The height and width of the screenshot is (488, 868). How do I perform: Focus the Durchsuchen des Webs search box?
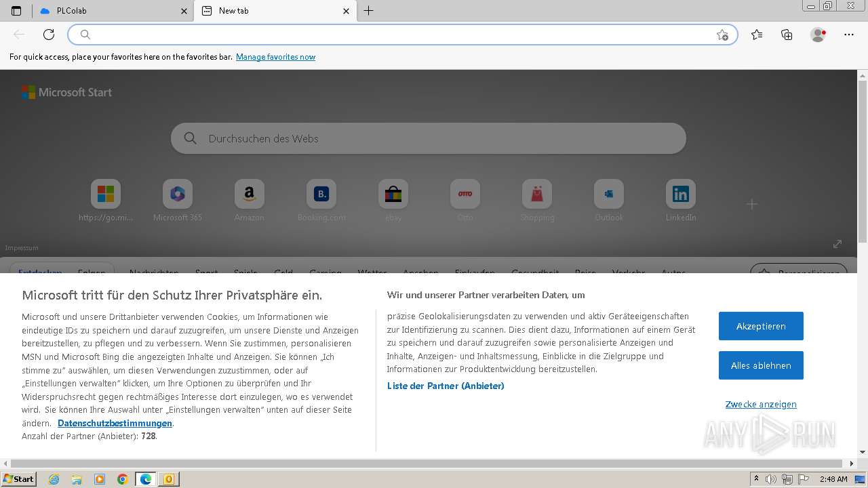click(x=429, y=138)
